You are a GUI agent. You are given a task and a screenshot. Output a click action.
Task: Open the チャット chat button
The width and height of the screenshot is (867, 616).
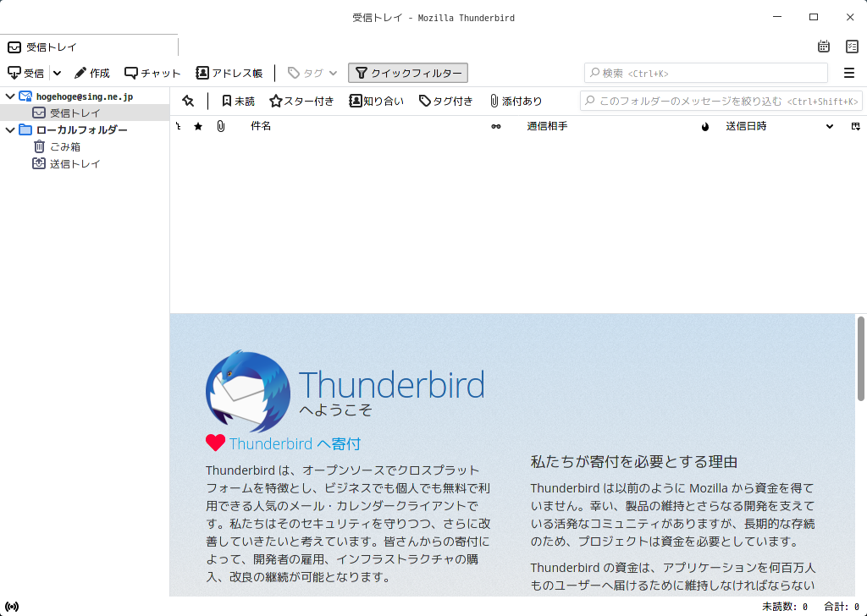tap(152, 73)
